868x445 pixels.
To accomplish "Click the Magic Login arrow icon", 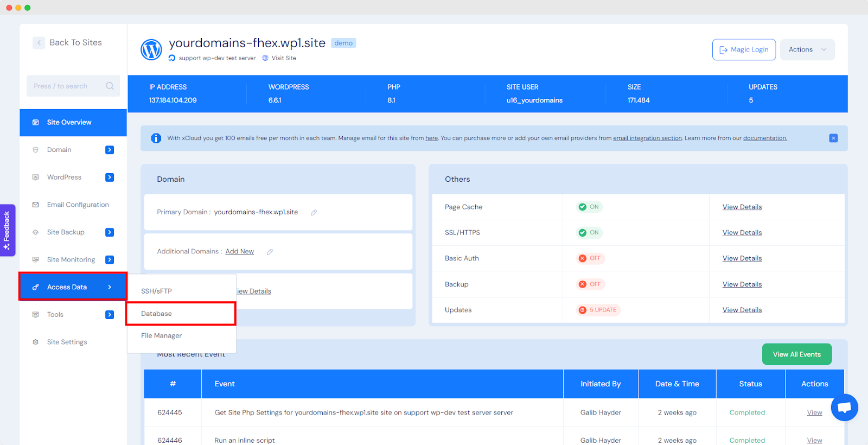I will [x=723, y=50].
